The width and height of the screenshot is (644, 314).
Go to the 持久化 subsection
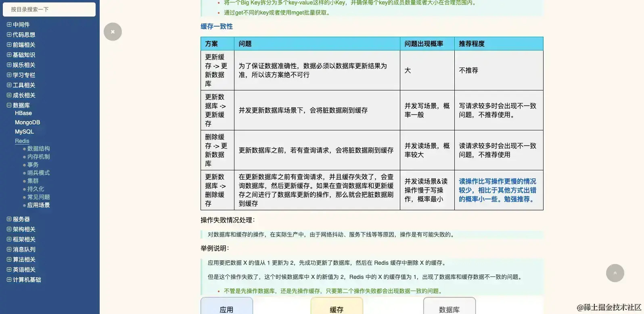(x=36, y=189)
